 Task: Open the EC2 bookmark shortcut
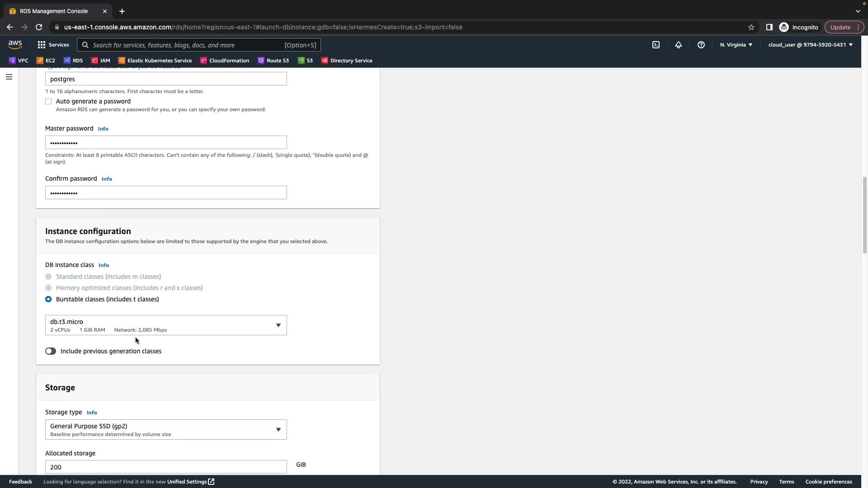coord(46,61)
